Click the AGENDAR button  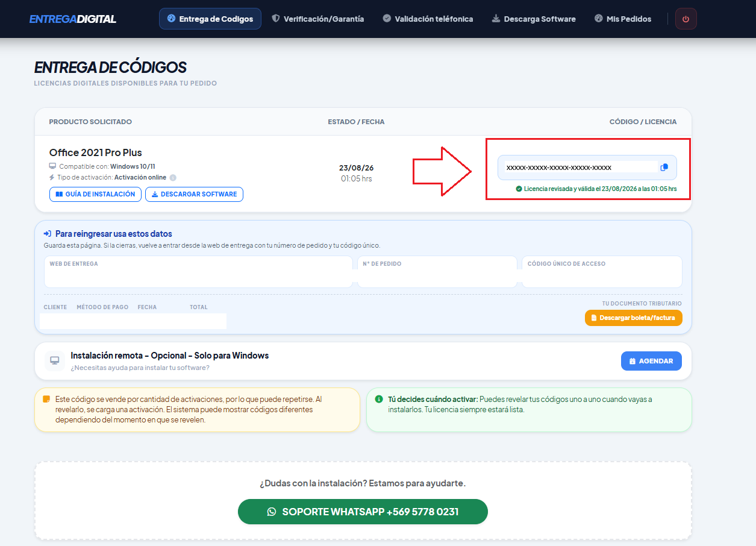point(651,361)
